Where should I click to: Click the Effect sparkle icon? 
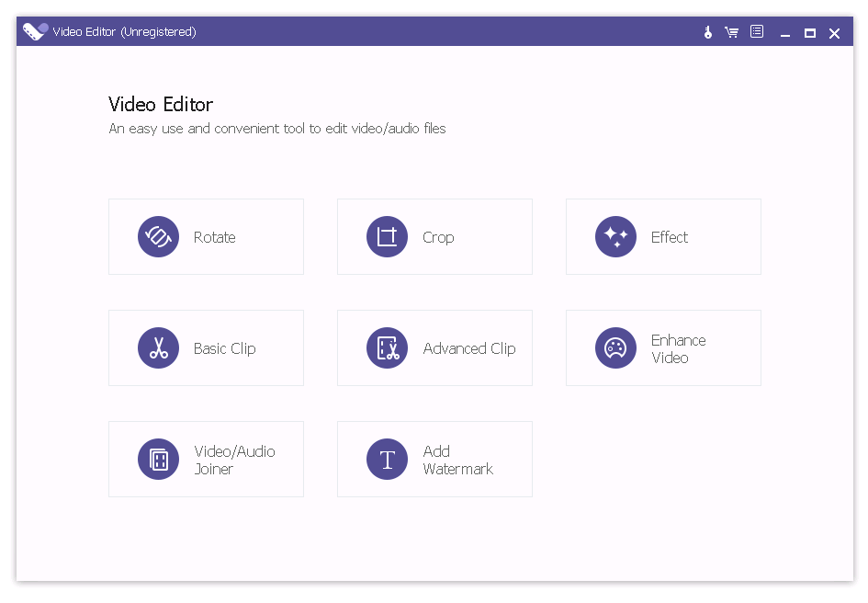(x=615, y=237)
